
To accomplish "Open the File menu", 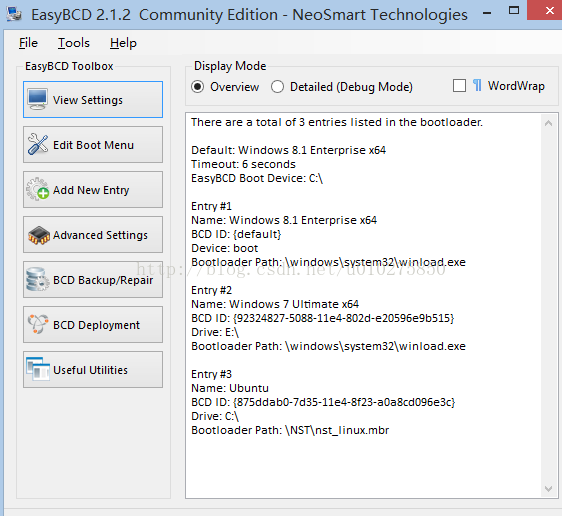I will [x=28, y=43].
